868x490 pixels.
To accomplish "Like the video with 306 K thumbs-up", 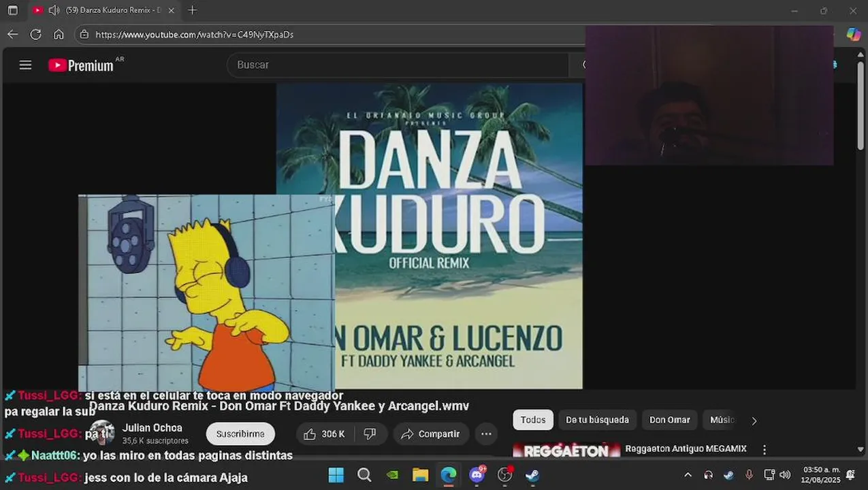I will pyautogui.click(x=324, y=434).
